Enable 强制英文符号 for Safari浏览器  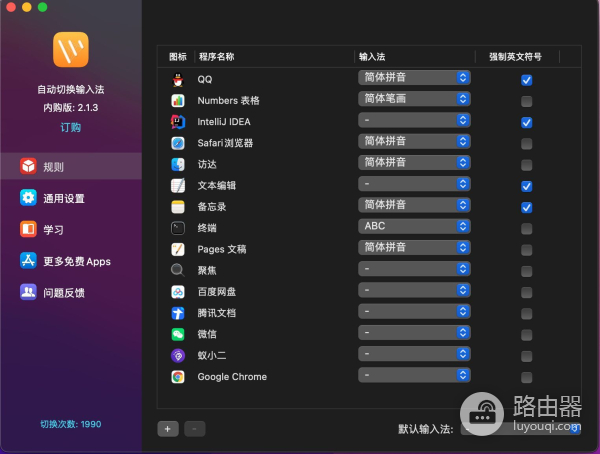[527, 144]
